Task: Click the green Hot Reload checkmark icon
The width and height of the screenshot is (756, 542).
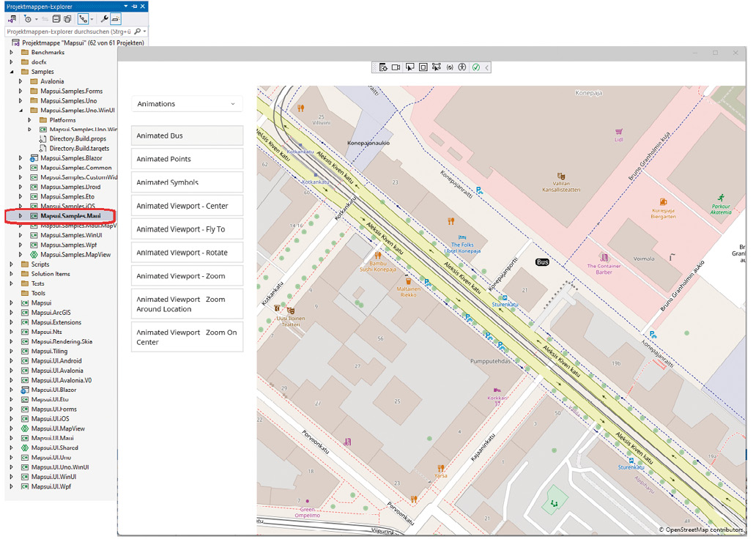Action: click(476, 67)
